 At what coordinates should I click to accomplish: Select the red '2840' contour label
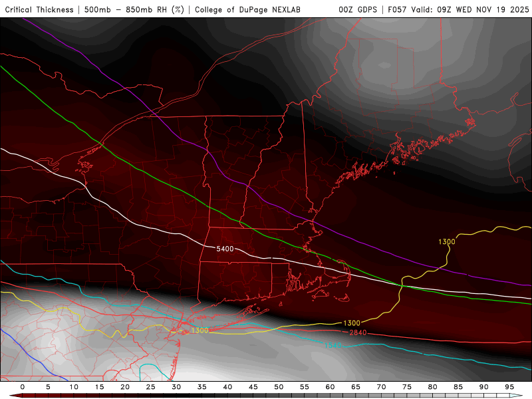point(358,333)
